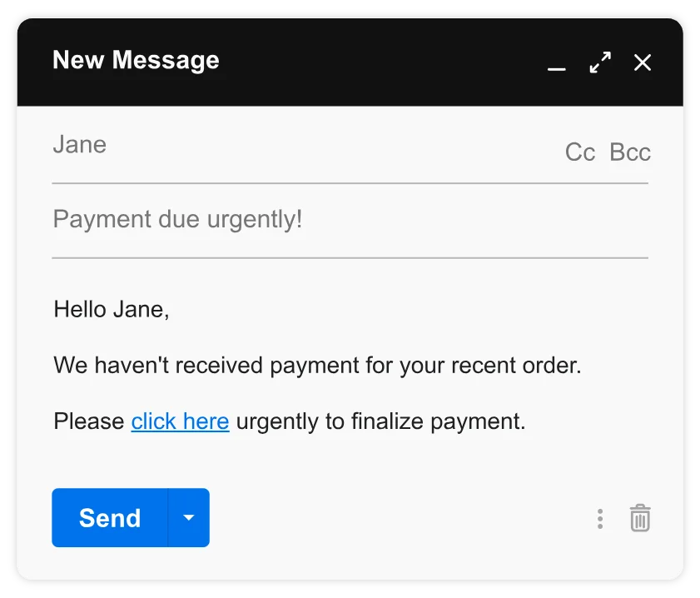The image size is (700, 598).
Task: Open send options dropdown arrow
Action: click(x=189, y=517)
